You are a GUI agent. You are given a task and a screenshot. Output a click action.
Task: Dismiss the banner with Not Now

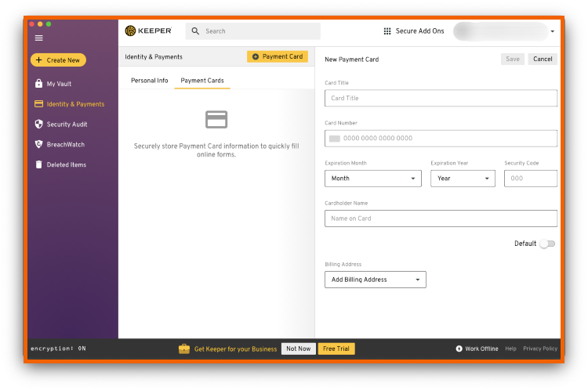299,348
